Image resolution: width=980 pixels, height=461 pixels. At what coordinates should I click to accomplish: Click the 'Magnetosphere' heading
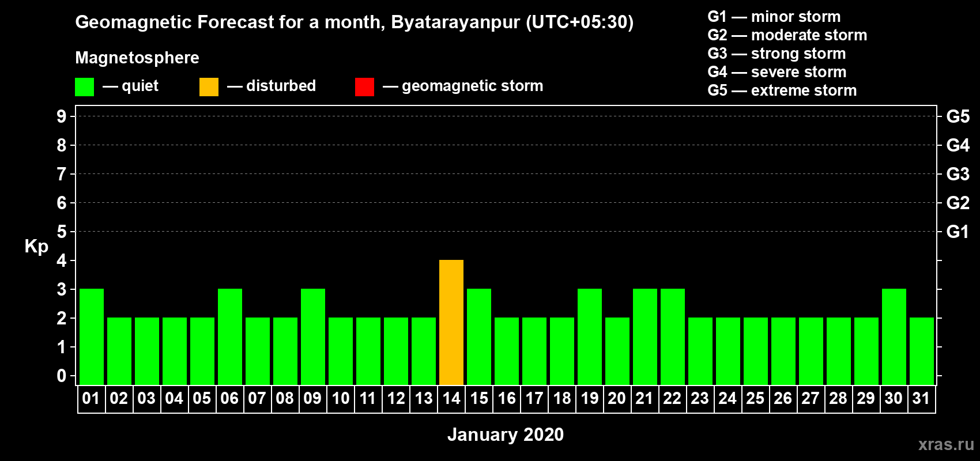[x=137, y=58]
